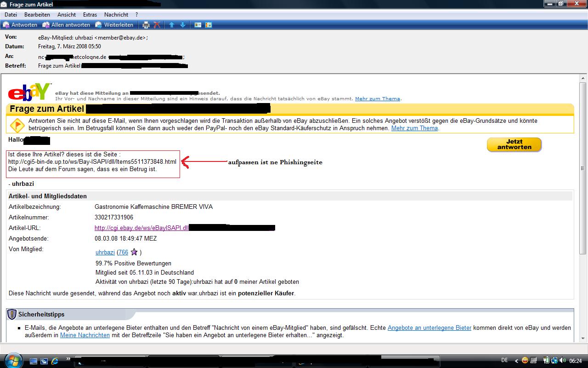Follow the Angebote an unterlegene Bieter link
The image size is (588, 368).
coord(429,328)
